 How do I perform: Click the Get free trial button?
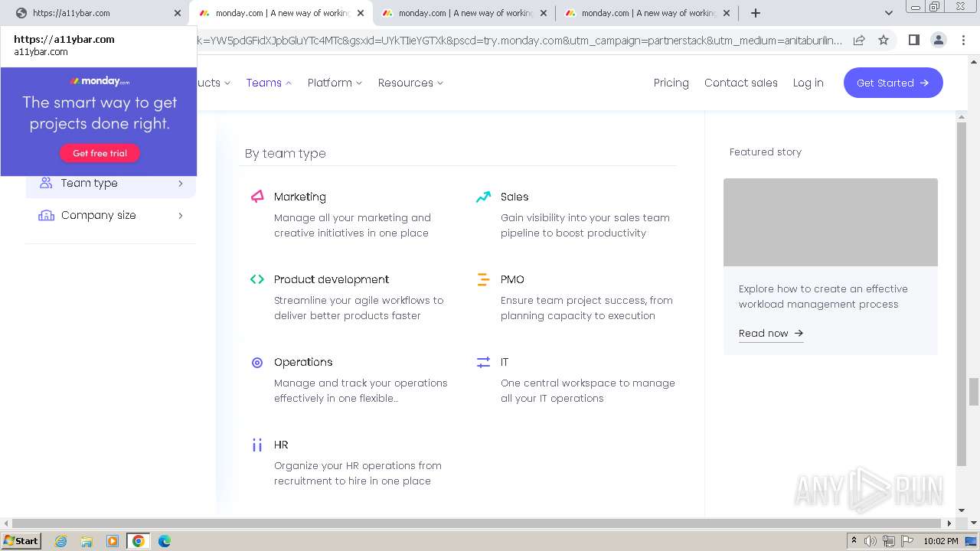(x=100, y=153)
